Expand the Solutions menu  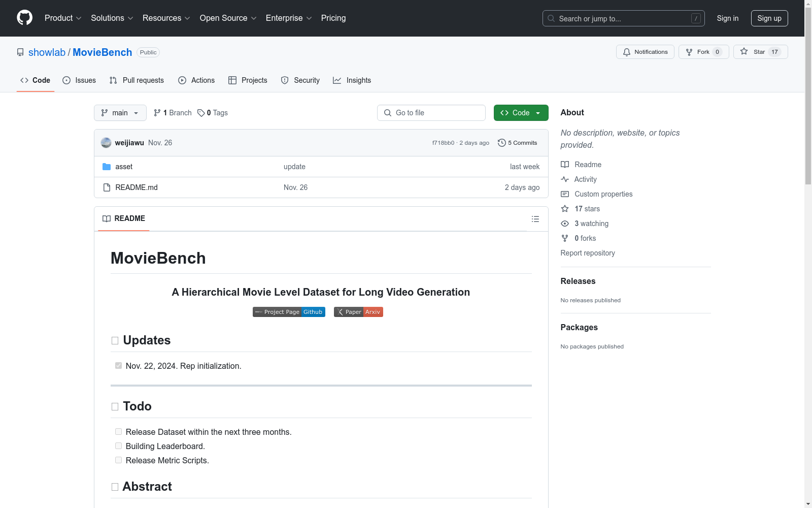[112, 18]
